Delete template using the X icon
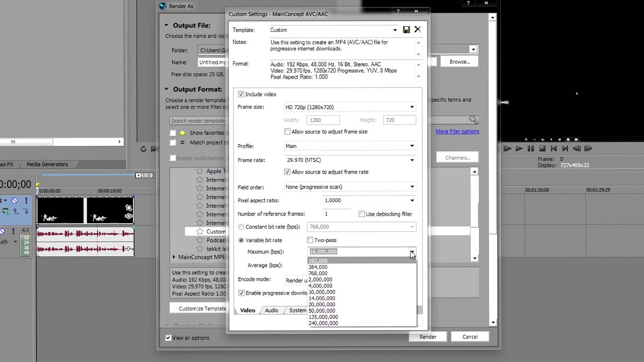Image resolution: width=644 pixels, height=362 pixels. tap(418, 30)
